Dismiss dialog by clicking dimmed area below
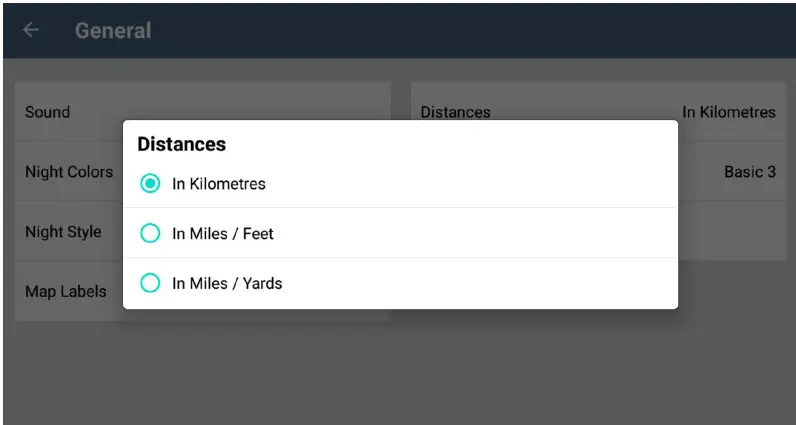Viewport: 796px width, 425px height. pyautogui.click(x=400, y=370)
